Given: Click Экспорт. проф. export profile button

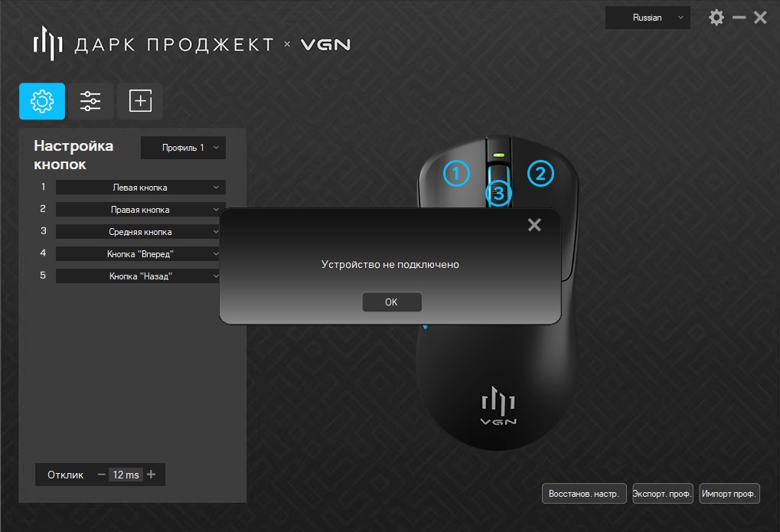Looking at the screenshot, I should [x=663, y=494].
